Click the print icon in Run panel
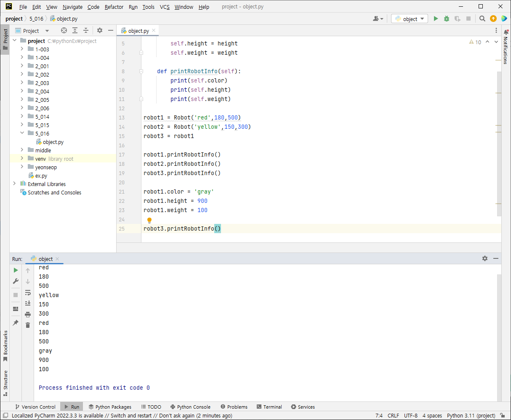The width and height of the screenshot is (511, 420). pyautogui.click(x=28, y=314)
